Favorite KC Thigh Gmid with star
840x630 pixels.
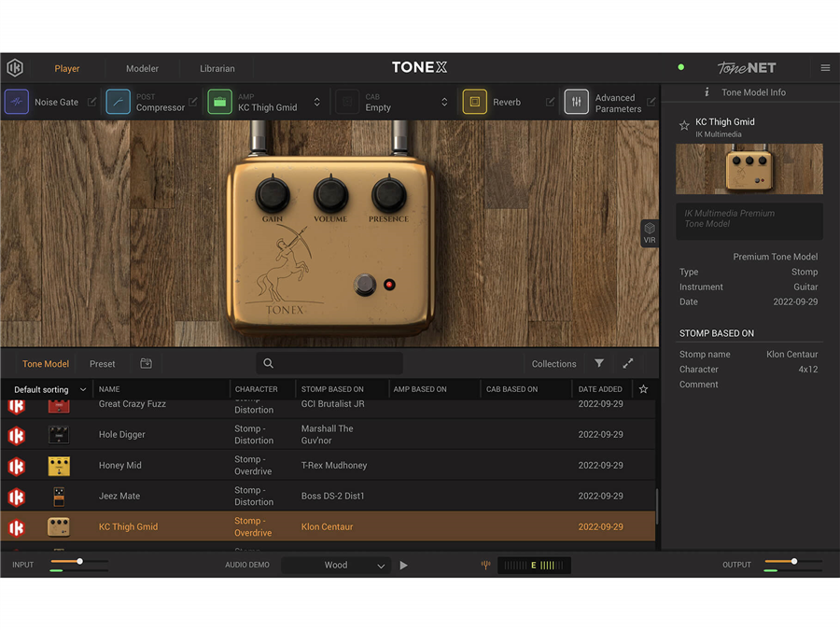[x=684, y=125]
